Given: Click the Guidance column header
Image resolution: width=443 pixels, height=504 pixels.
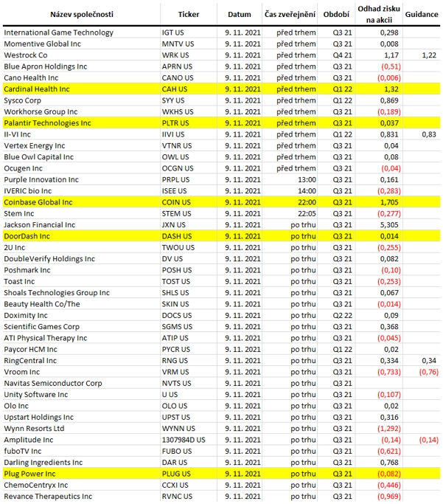Looking at the screenshot, I should tap(422, 15).
